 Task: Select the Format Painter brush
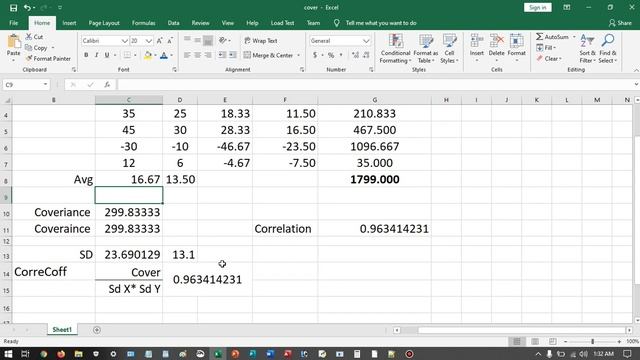click(x=48, y=59)
